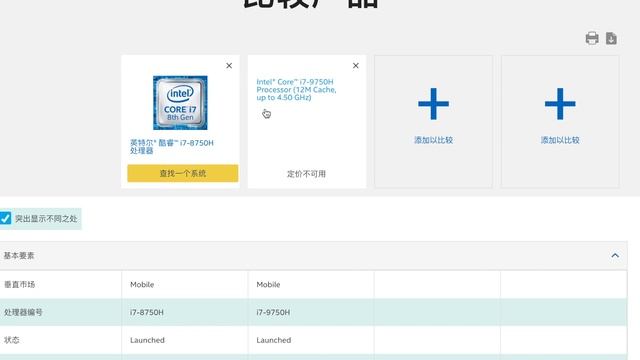Image resolution: width=640 pixels, height=360 pixels.
Task: Click the 突出显示不同之处 label text
Action: 46,219
